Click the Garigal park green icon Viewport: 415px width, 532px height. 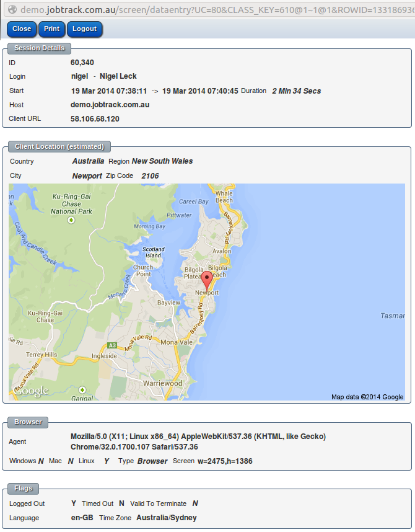[x=82, y=389]
